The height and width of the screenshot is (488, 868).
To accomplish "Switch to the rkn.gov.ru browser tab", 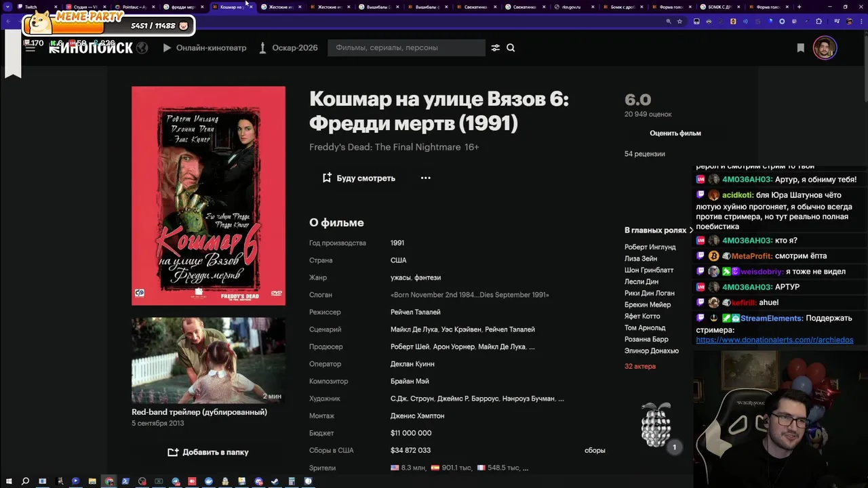I will (x=574, y=7).
